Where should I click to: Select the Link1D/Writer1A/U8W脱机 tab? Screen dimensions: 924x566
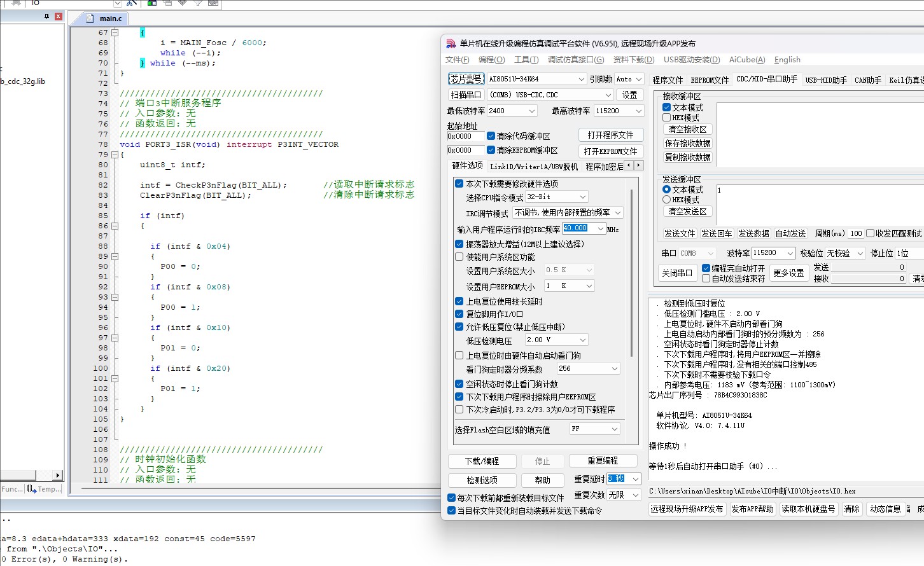pos(534,167)
